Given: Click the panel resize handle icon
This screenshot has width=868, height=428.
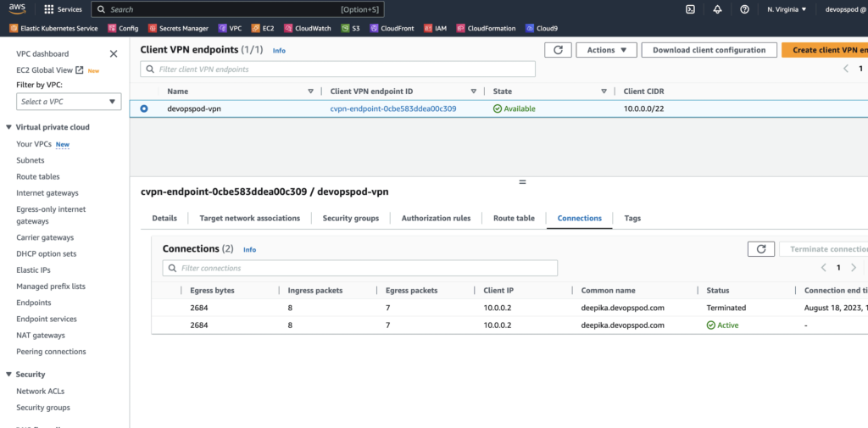Looking at the screenshot, I should (522, 181).
